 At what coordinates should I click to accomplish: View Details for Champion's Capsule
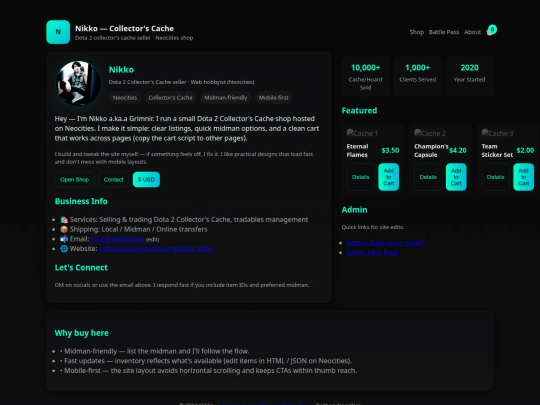click(x=428, y=177)
